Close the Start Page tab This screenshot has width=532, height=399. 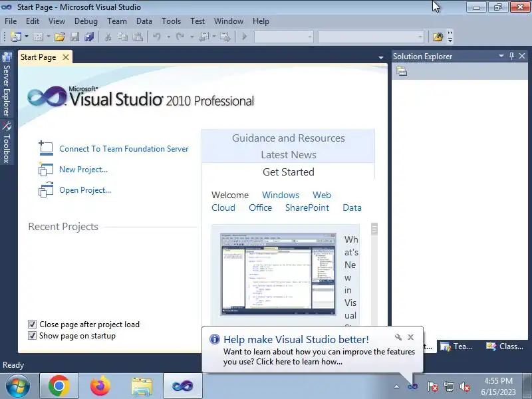[66, 57]
